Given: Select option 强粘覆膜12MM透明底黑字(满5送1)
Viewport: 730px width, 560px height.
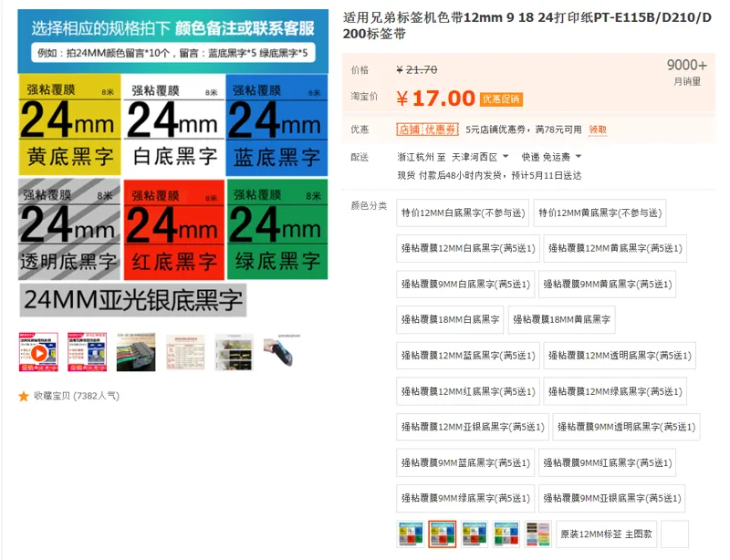Looking at the screenshot, I should coord(620,356).
